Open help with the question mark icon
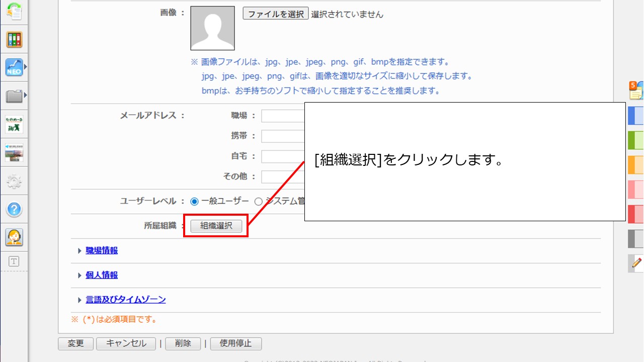The image size is (644, 362). coord(14,209)
